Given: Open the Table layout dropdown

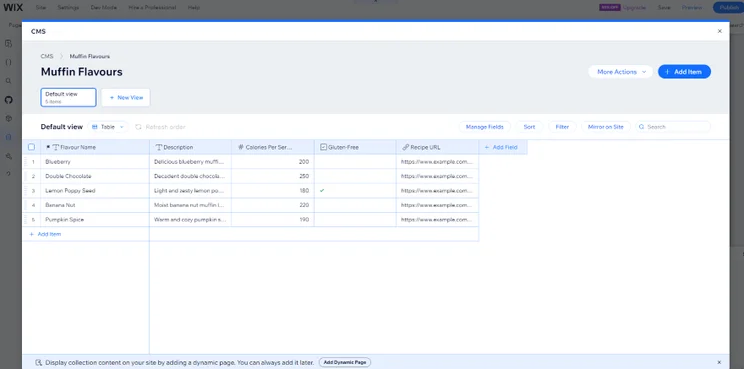Looking at the screenshot, I should pyautogui.click(x=108, y=127).
